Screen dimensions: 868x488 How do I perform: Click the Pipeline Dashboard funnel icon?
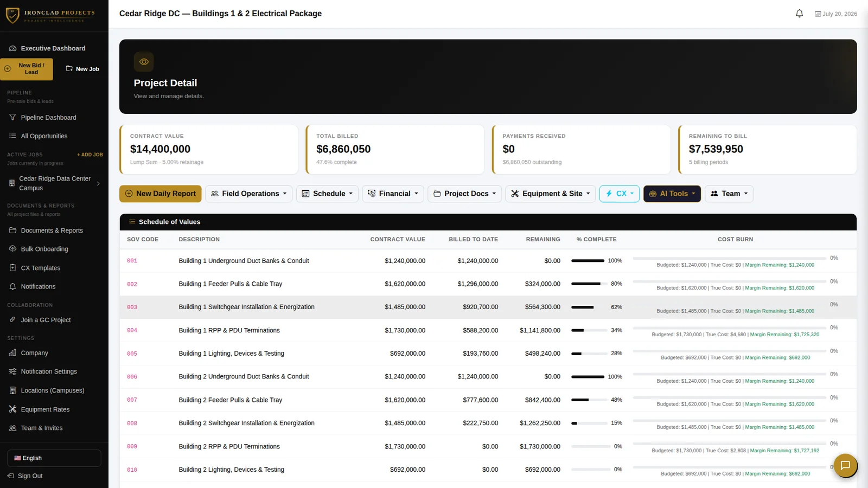[x=12, y=117]
